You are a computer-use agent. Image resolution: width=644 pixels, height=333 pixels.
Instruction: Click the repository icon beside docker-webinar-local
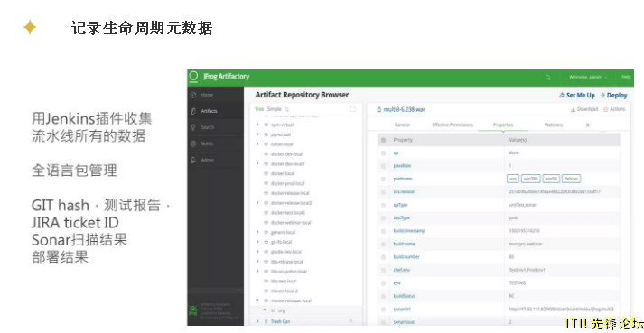point(266,223)
